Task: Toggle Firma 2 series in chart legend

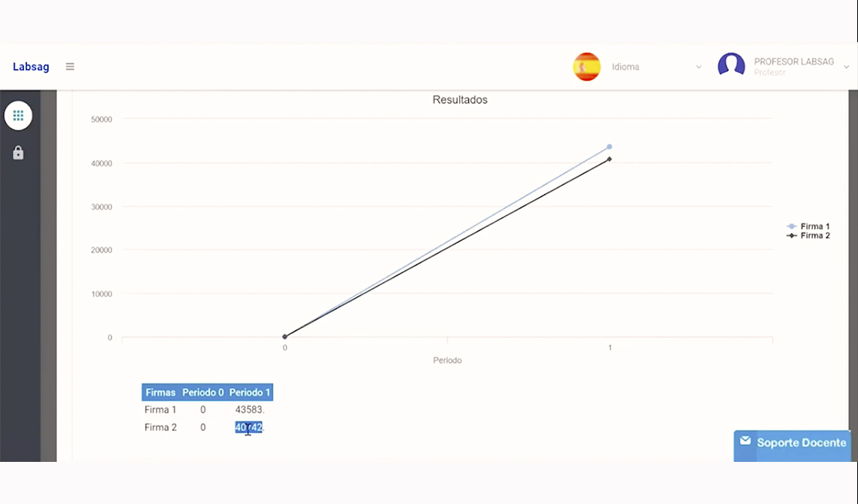Action: pos(808,235)
